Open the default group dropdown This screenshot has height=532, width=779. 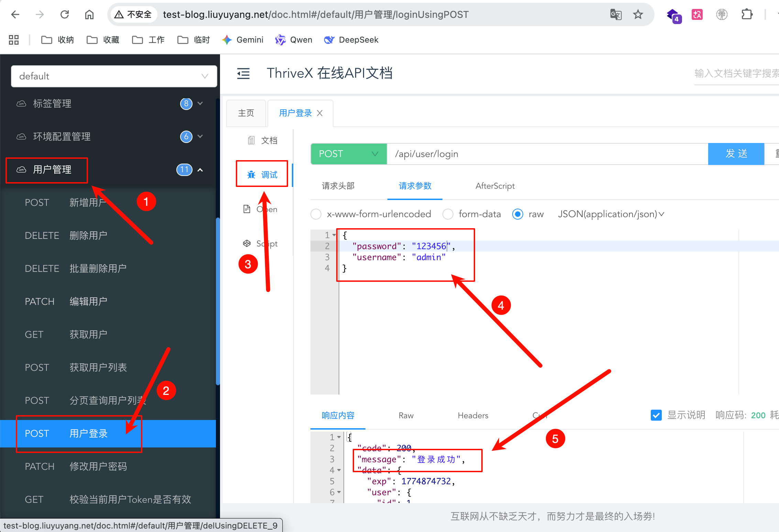(x=114, y=76)
